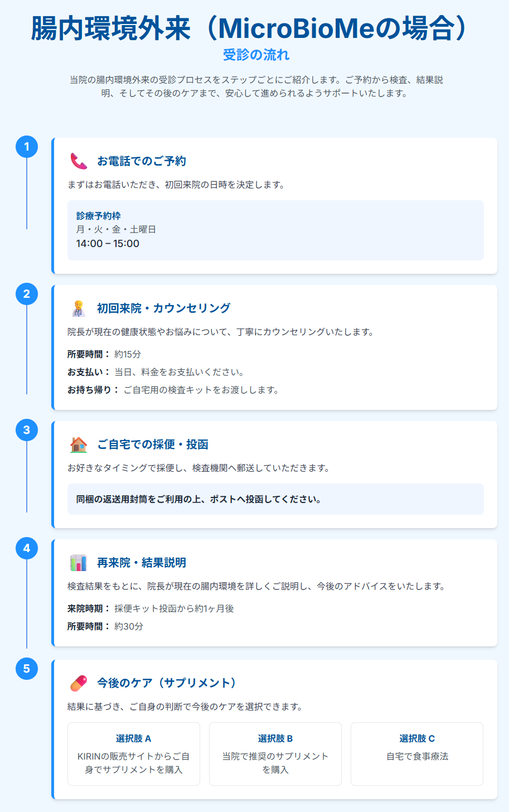
Task: Click the 診療予約枠 schedule box
Action: point(275,230)
